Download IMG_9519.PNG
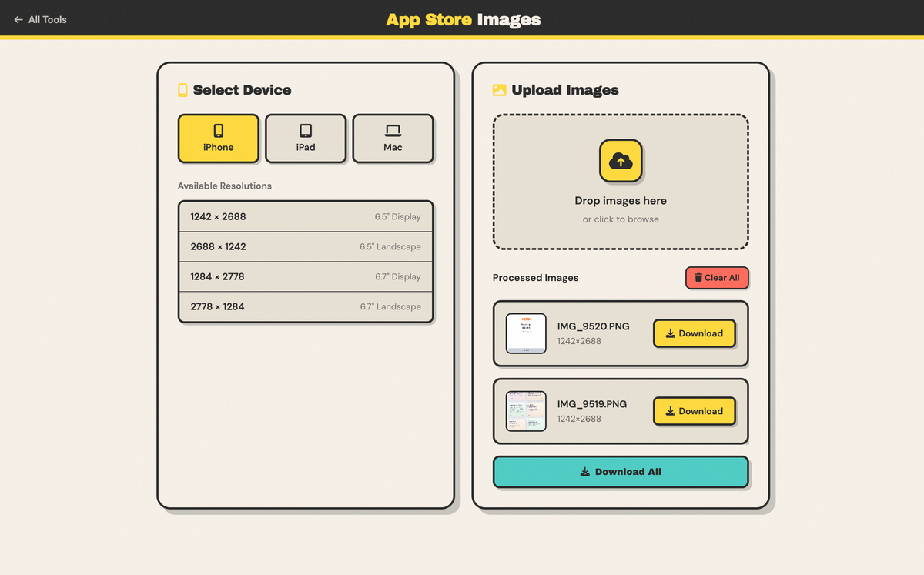 (x=694, y=411)
